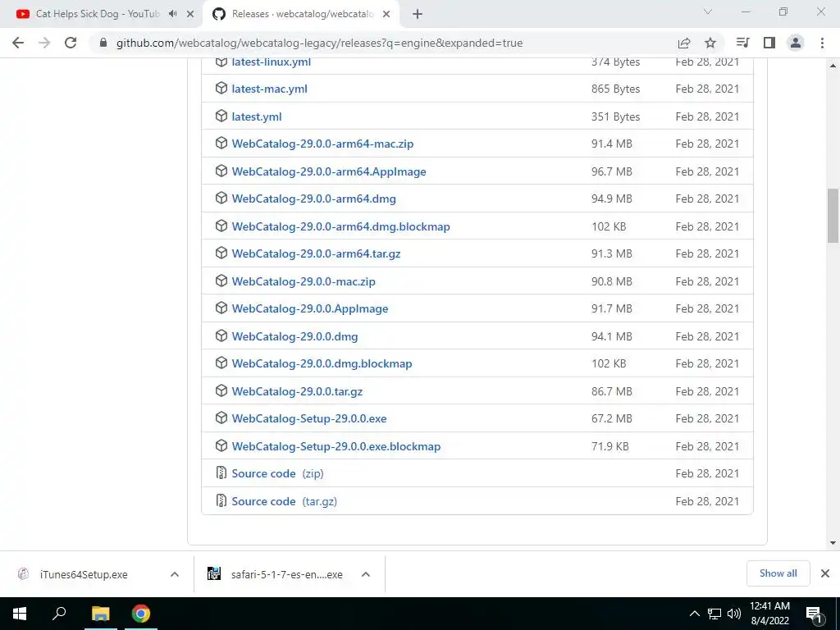Download WebCatalog-29.0.0.AppImage
The image size is (840, 630).
click(309, 308)
